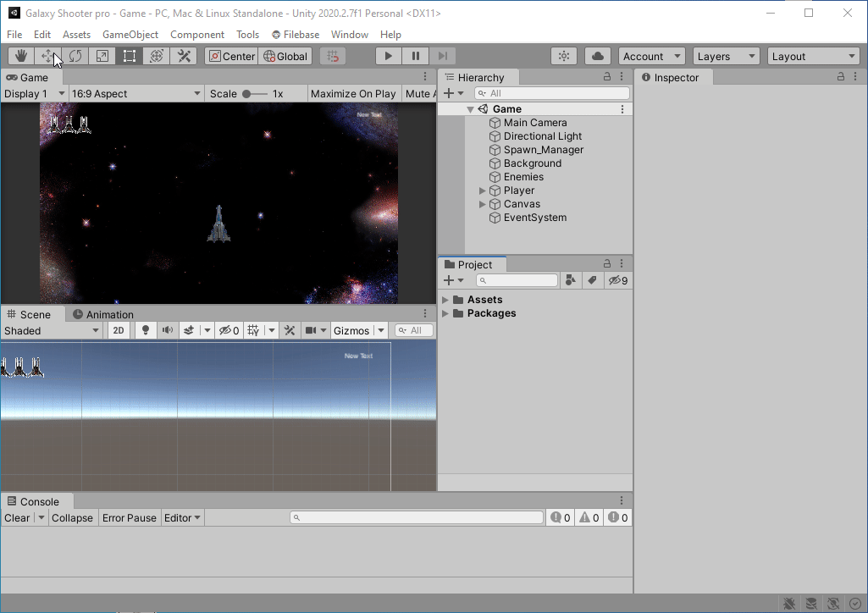Pause the game

click(x=415, y=56)
